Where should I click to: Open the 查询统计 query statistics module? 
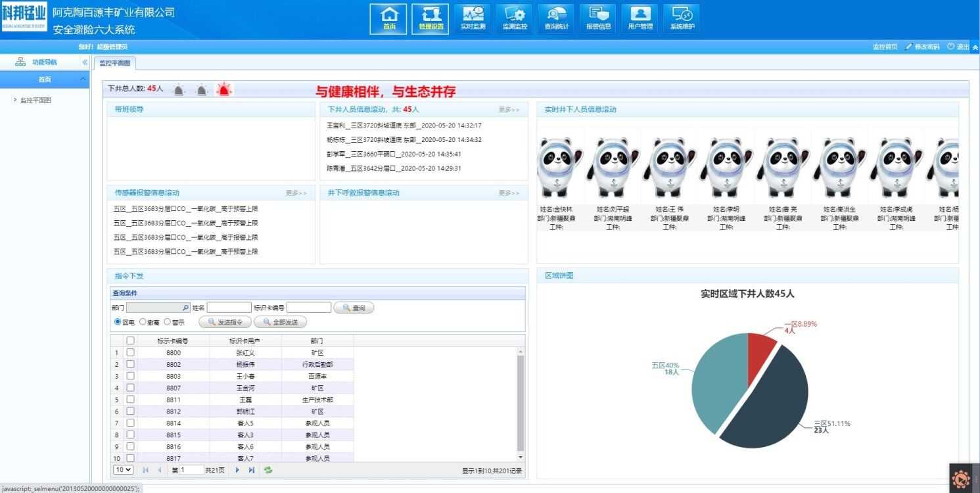(556, 18)
